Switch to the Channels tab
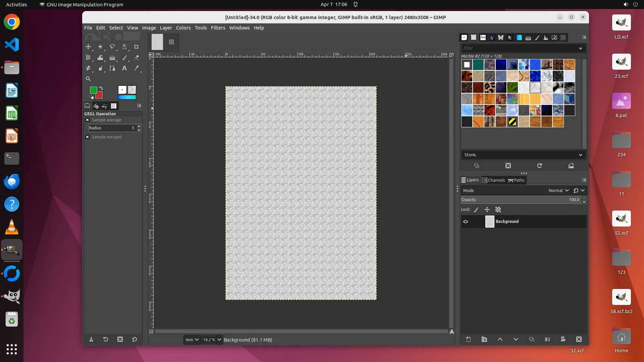This screenshot has height=362, width=644. pos(493,180)
